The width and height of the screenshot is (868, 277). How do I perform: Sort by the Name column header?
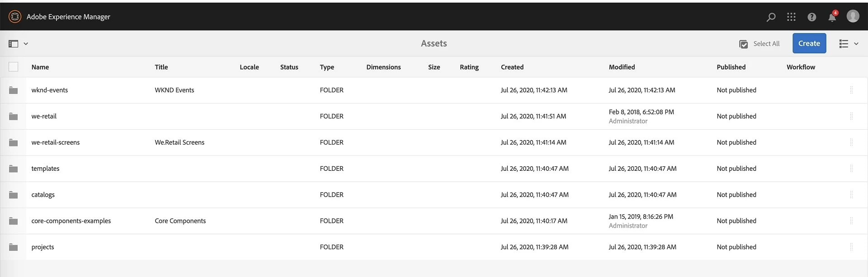[40, 67]
